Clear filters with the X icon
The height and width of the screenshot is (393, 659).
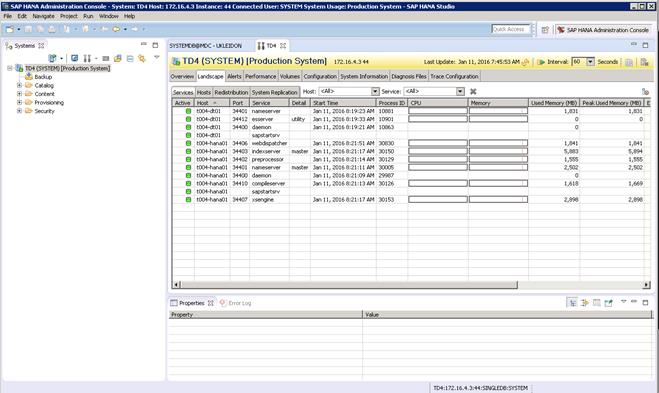[473, 91]
